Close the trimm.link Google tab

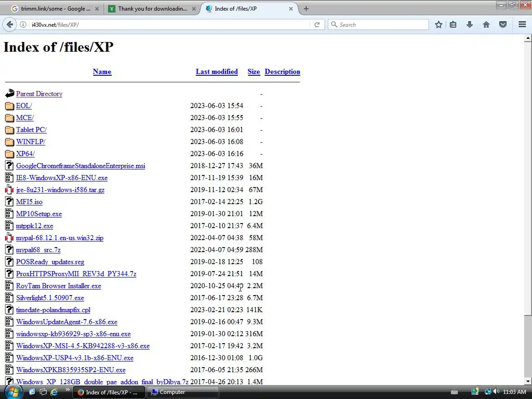tap(97, 9)
